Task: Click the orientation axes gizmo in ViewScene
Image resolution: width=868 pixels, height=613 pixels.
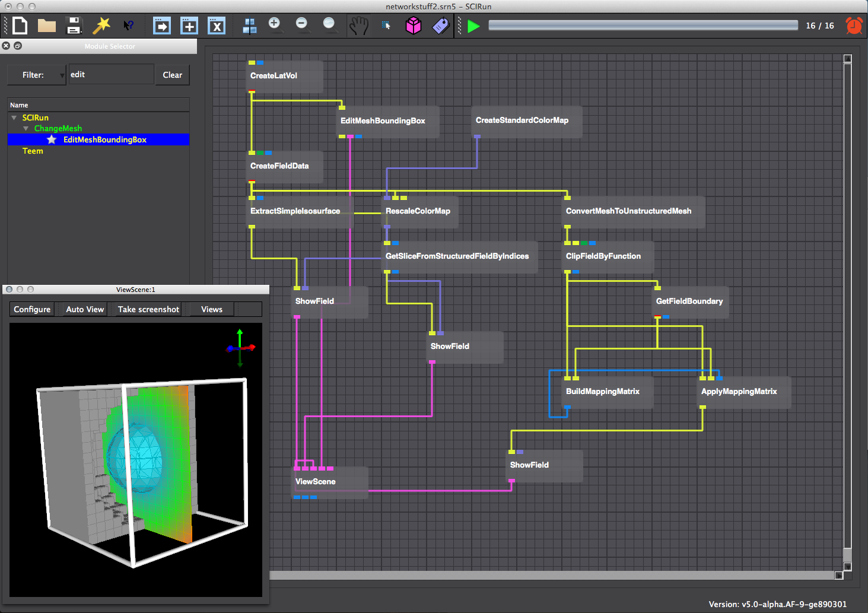Action: coord(240,348)
